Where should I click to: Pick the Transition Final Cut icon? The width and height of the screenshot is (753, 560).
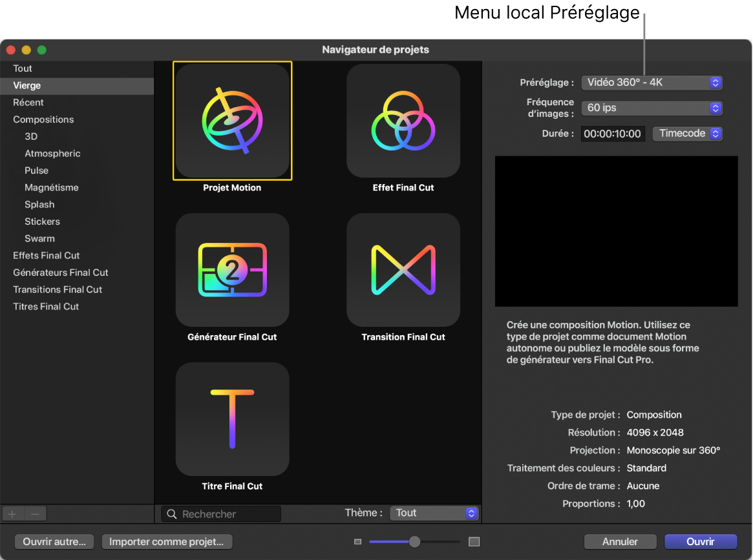tap(403, 270)
